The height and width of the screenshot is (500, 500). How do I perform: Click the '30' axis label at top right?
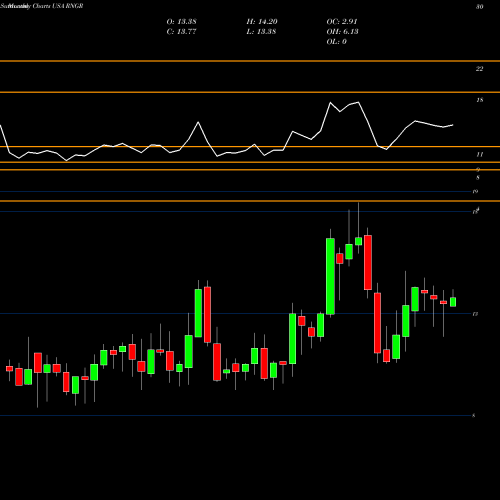(x=480, y=7)
